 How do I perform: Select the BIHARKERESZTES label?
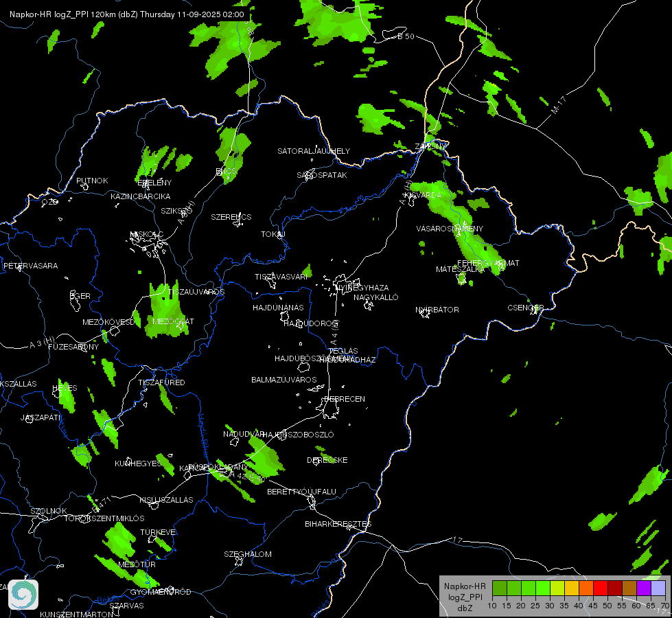click(x=338, y=524)
